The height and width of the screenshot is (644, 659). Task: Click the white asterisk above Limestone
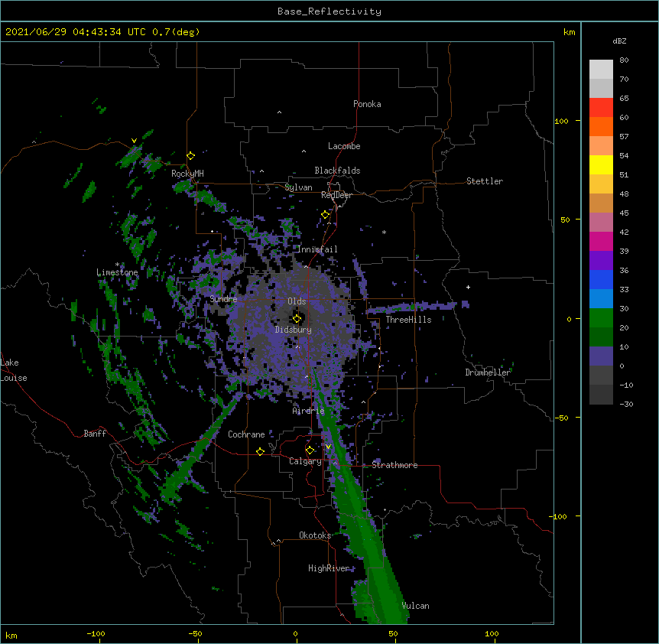point(117,265)
